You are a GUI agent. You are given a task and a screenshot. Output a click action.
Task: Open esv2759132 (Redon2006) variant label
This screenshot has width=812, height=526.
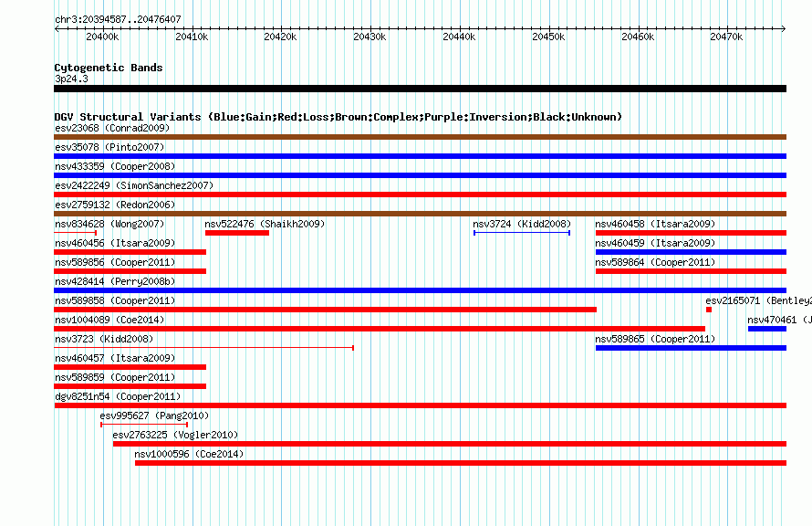pos(115,205)
